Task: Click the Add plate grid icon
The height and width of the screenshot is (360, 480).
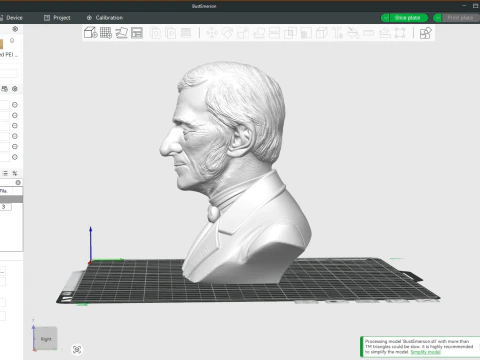Action: [106, 33]
